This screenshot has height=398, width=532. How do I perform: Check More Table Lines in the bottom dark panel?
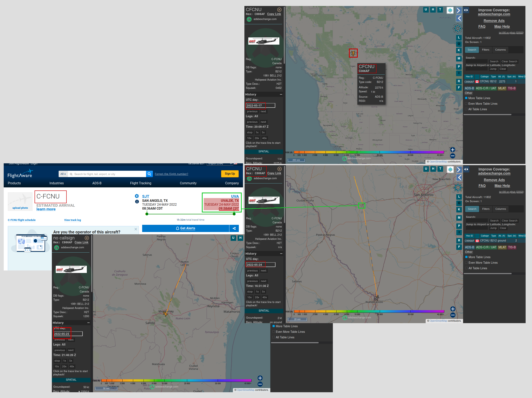tap(273, 326)
